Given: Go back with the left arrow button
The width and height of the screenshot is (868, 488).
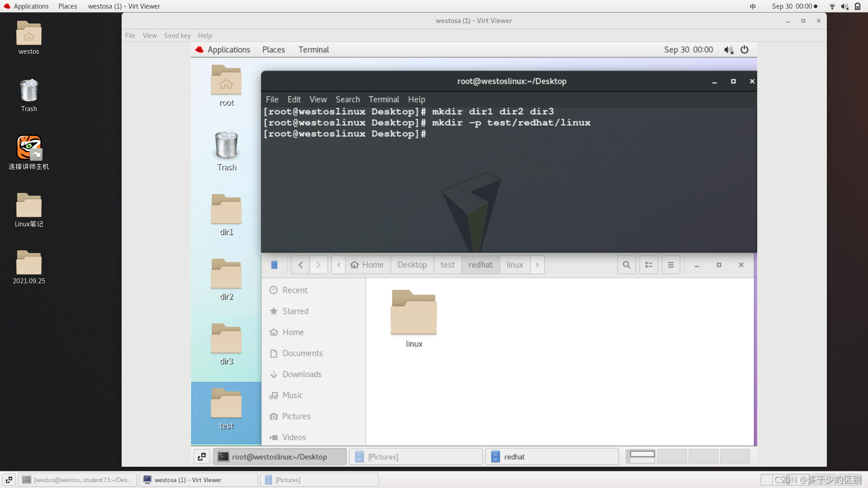Looking at the screenshot, I should tap(300, 265).
